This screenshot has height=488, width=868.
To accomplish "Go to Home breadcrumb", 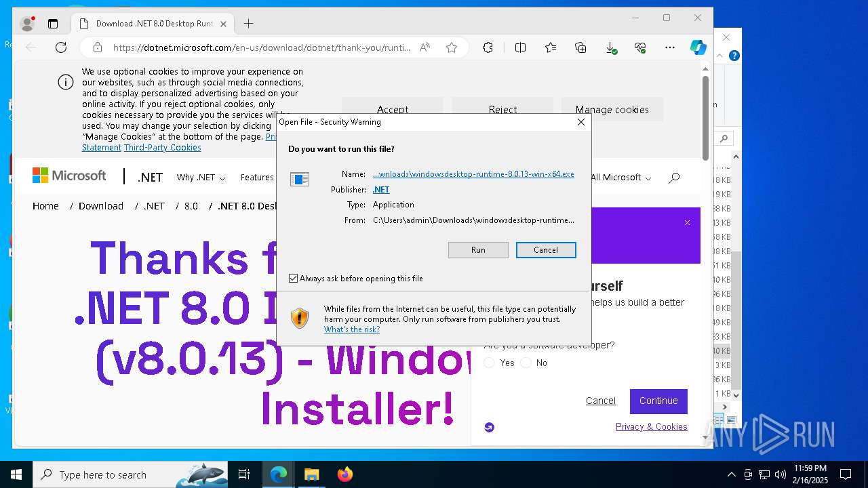I will 45,206.
